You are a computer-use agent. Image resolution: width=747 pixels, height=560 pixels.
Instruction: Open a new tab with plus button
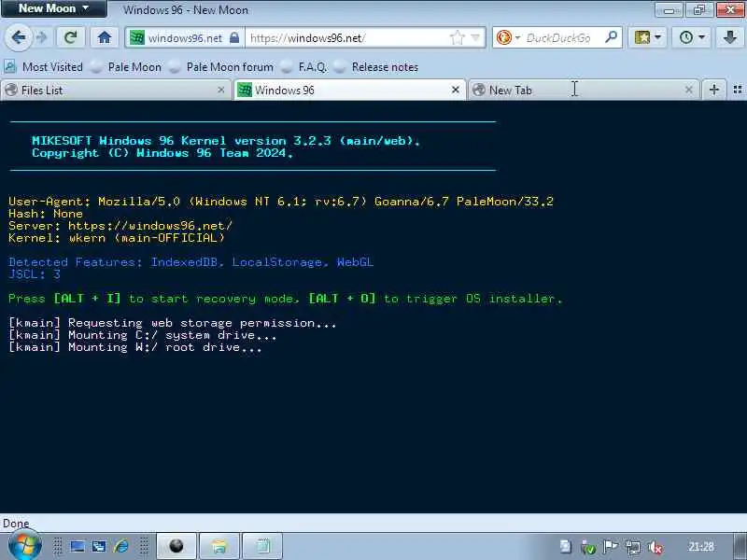coord(713,90)
